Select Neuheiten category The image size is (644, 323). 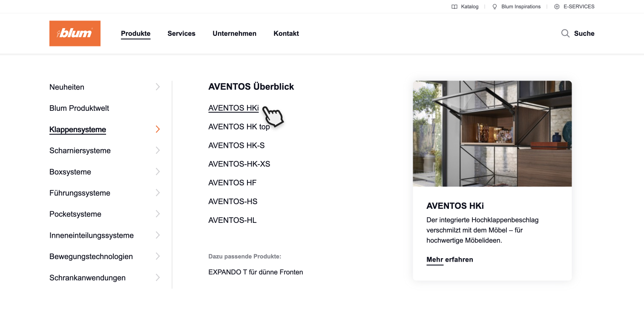[x=67, y=87]
